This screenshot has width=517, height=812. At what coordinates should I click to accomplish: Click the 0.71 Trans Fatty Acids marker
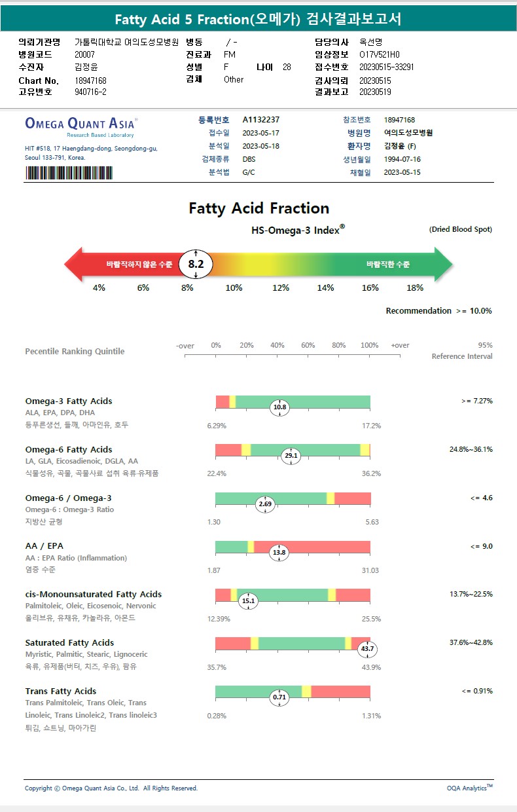tap(279, 697)
